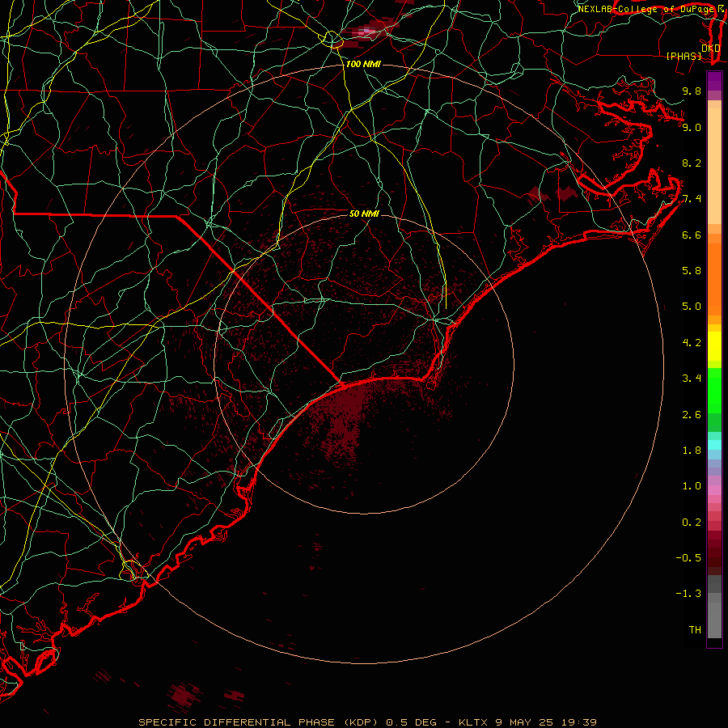
Task: Click the DKD product code label
Action: click(711, 48)
